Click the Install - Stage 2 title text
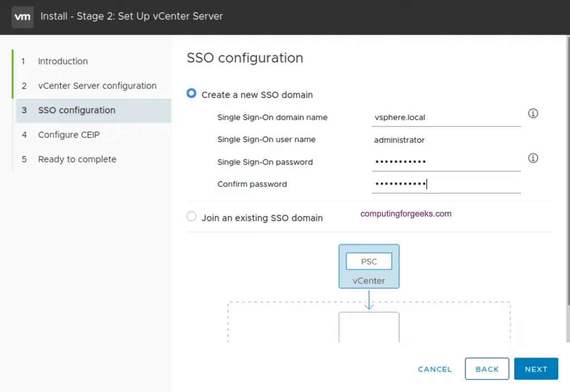Image resolution: width=570 pixels, height=392 pixels. click(131, 16)
